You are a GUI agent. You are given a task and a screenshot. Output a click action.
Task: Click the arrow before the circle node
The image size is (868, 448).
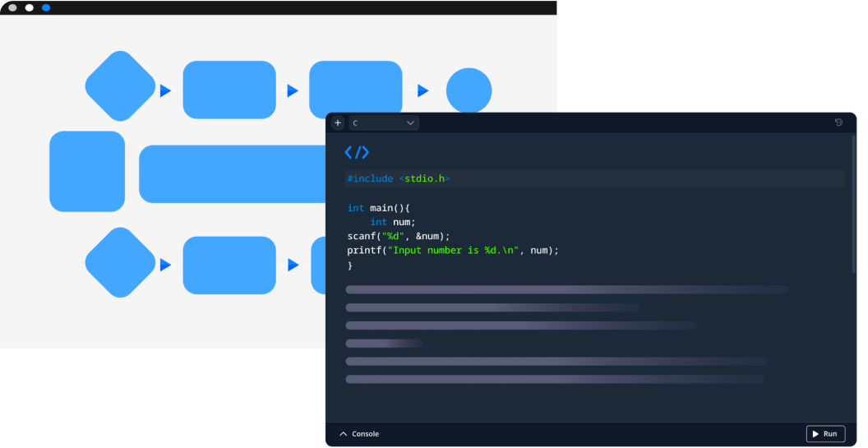pos(422,90)
